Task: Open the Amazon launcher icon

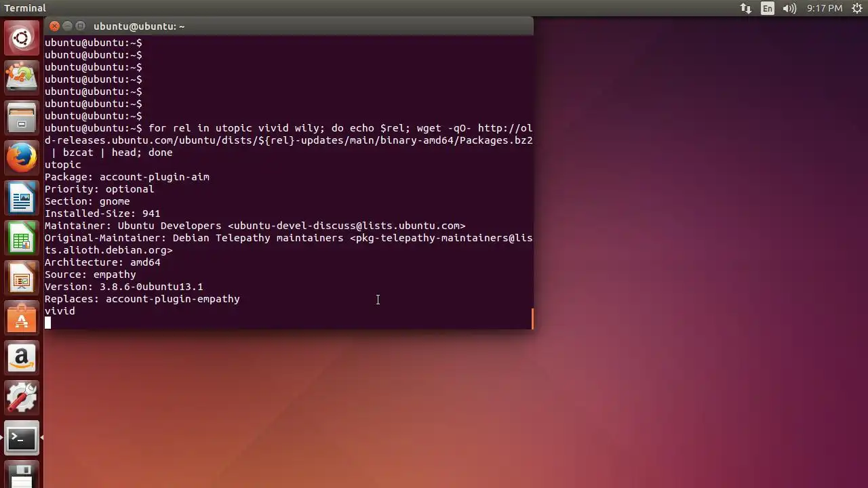Action: (22, 358)
